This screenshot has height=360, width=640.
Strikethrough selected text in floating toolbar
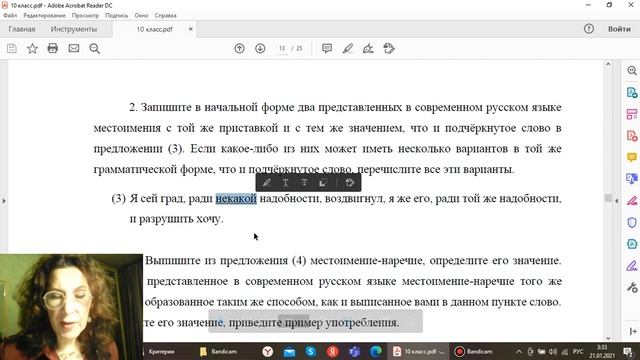304,182
